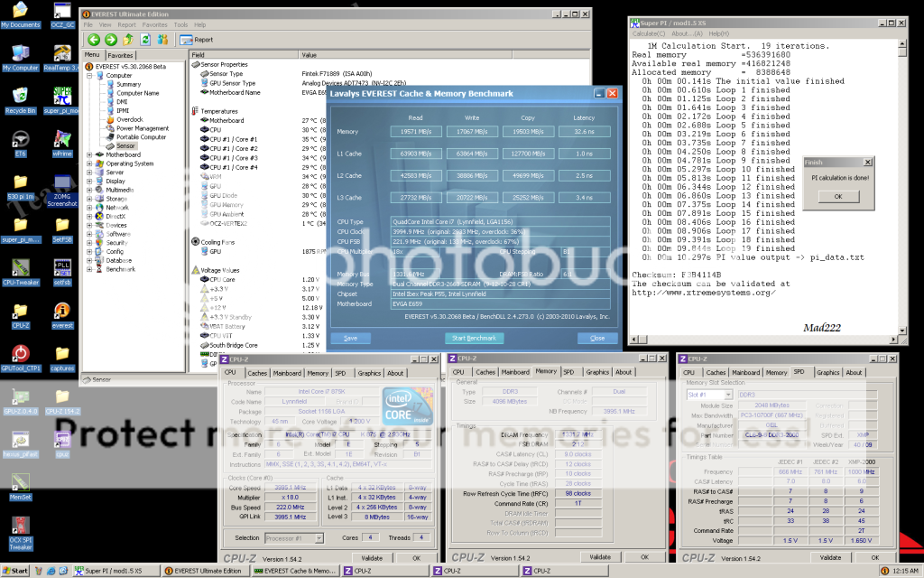Select the Overclock item in Computer tree
The height and width of the screenshot is (578, 924).
129,119
